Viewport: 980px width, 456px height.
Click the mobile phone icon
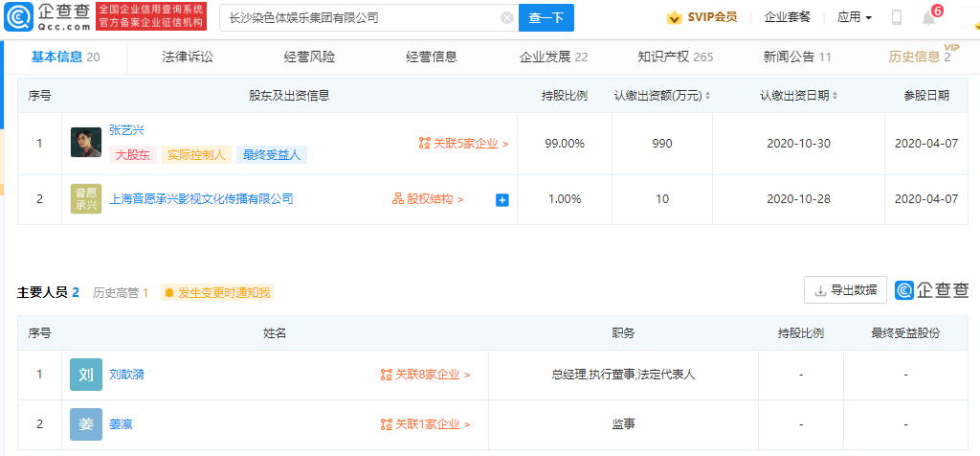896,18
